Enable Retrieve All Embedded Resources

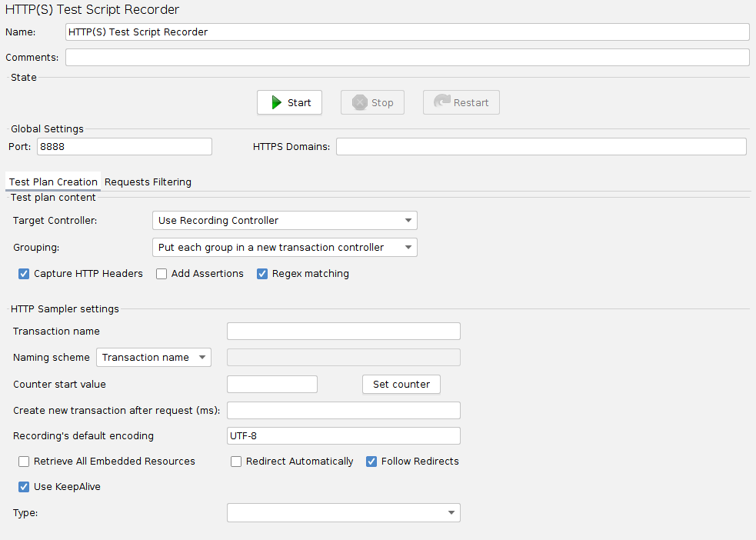(x=24, y=462)
